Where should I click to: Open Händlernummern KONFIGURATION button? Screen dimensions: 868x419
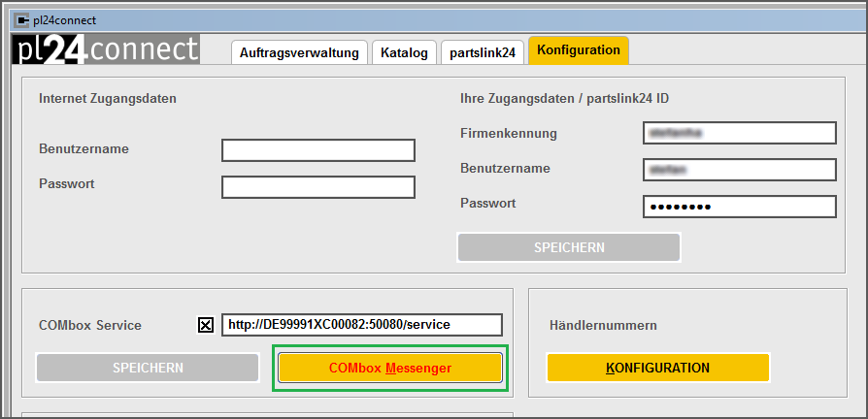pyautogui.click(x=658, y=368)
